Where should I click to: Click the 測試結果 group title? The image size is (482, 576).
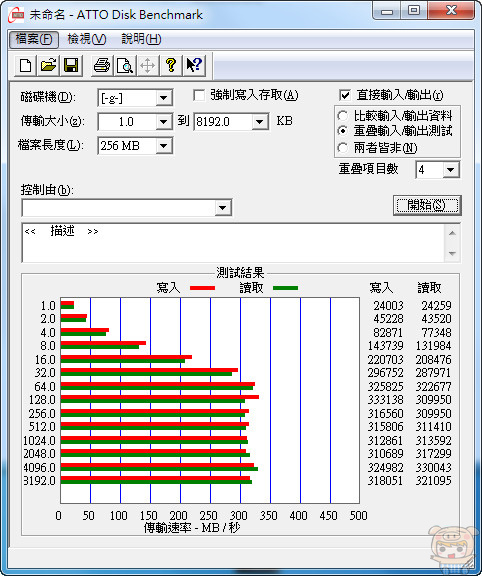[x=240, y=273]
